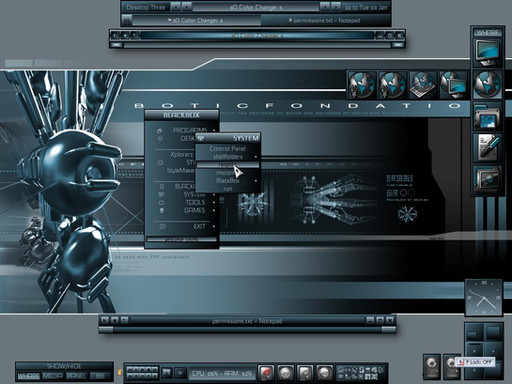Screen dimensions: 512x384
Task: Click the globe with keyboard icon
Action: [423, 85]
